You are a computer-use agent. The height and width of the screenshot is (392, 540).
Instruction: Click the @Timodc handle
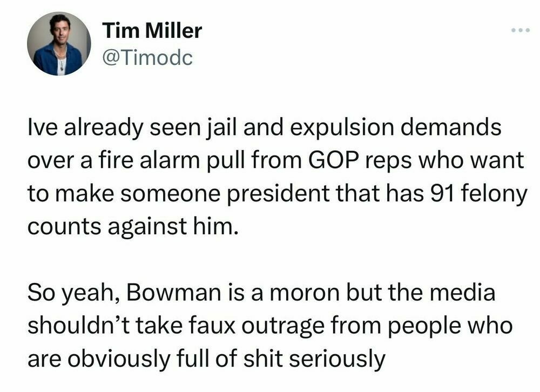point(147,57)
